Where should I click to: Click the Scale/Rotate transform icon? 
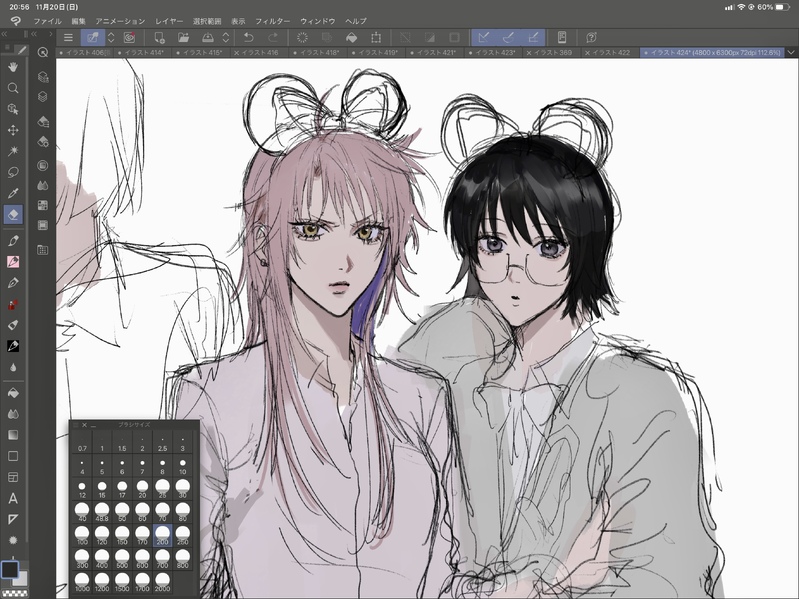click(x=376, y=37)
